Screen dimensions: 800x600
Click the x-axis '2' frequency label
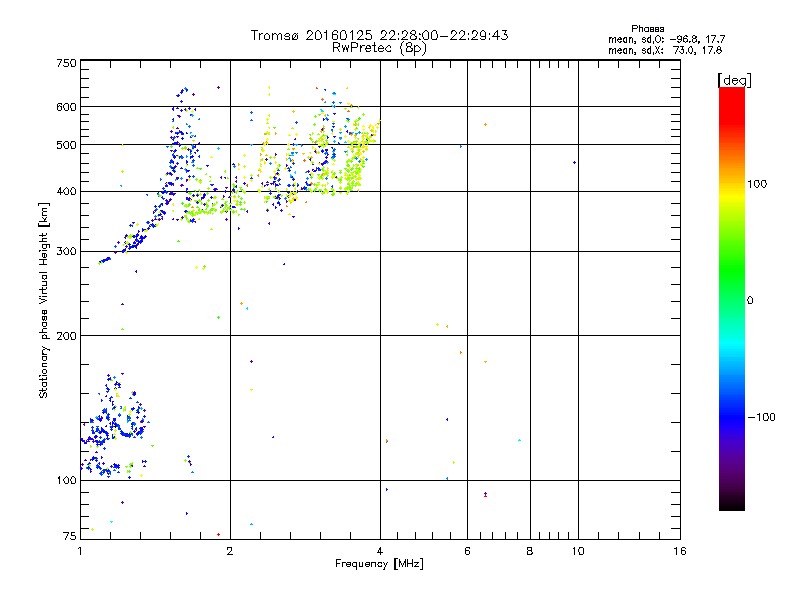pyautogui.click(x=230, y=551)
